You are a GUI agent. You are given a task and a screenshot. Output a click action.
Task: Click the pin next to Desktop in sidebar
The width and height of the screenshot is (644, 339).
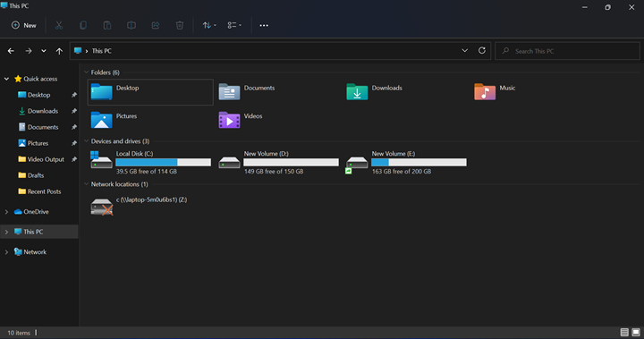[x=74, y=95]
